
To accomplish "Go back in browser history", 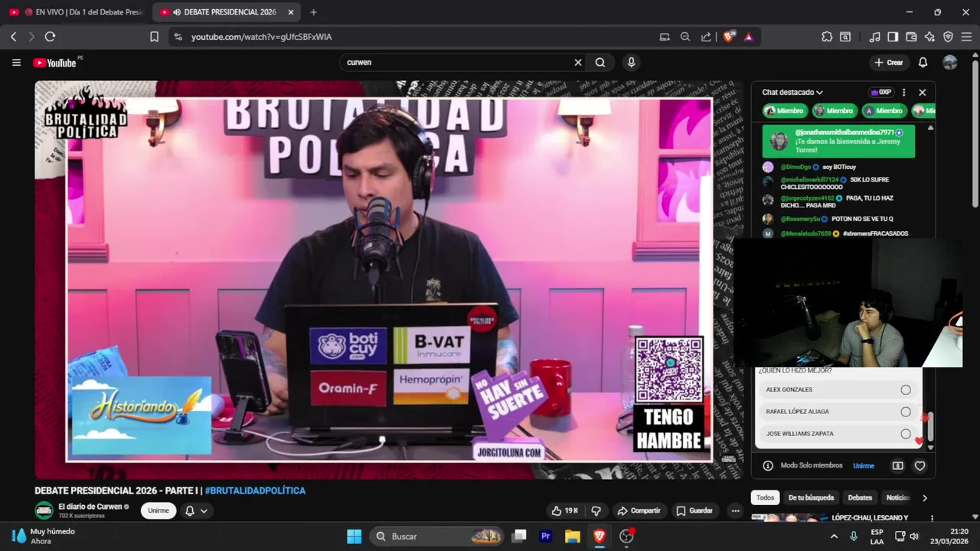I will [13, 37].
